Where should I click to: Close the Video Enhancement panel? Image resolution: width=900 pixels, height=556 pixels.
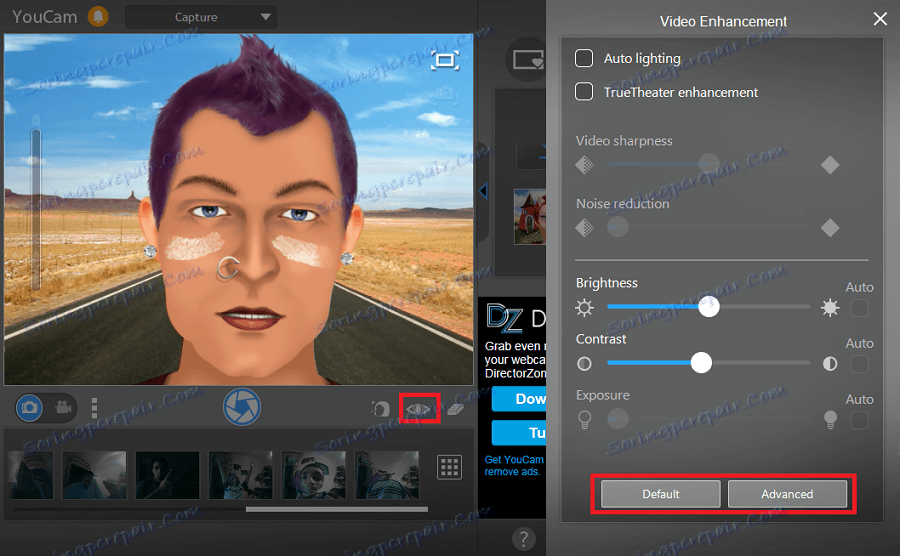(x=880, y=19)
